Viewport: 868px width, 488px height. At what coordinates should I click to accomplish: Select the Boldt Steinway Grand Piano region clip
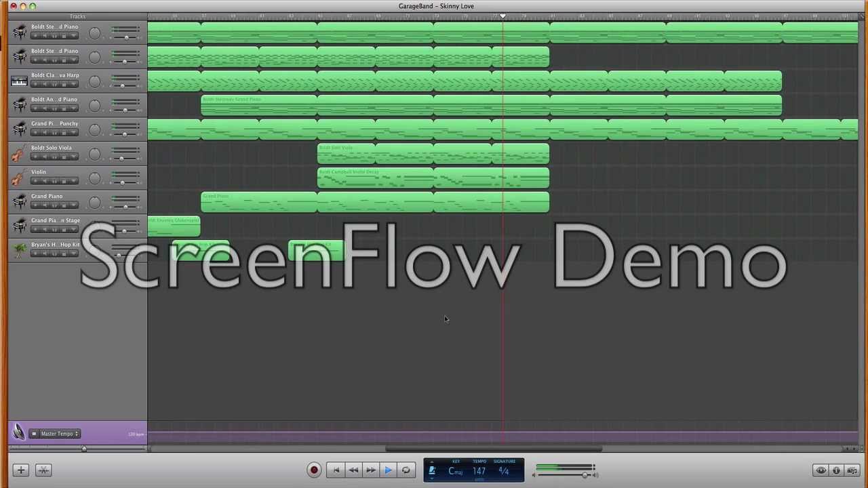coord(492,106)
